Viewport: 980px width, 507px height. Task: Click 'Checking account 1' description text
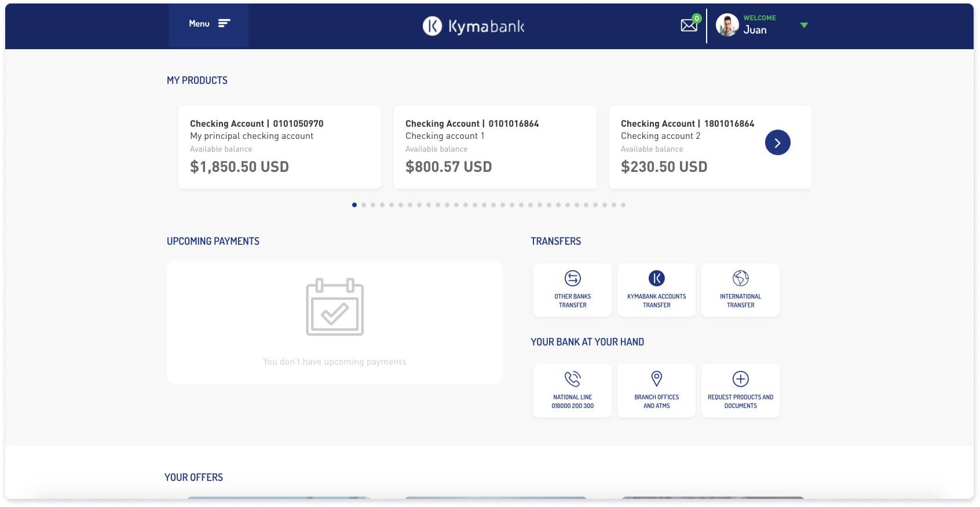click(445, 136)
